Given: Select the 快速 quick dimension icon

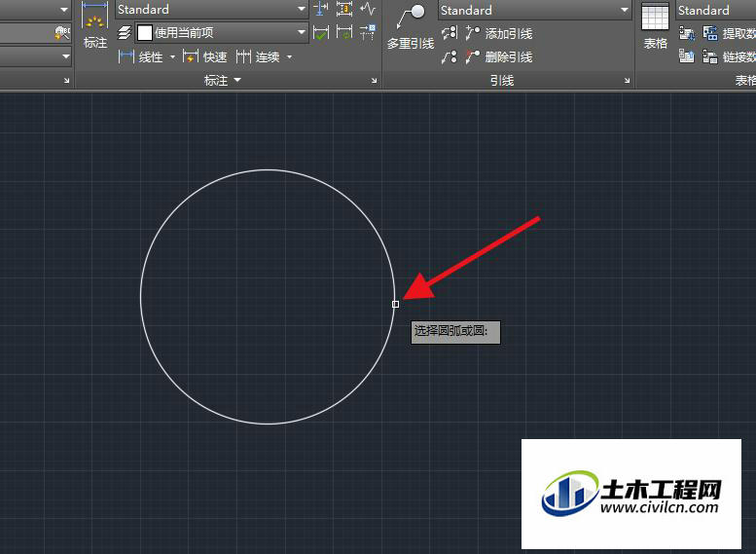Looking at the screenshot, I should 191,56.
